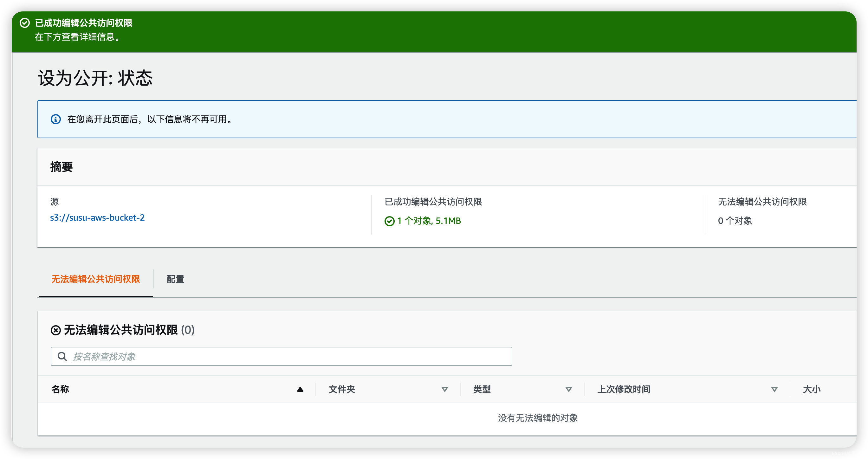Click the green success checkmark icon in banner
This screenshot has width=868, height=459.
(x=25, y=23)
